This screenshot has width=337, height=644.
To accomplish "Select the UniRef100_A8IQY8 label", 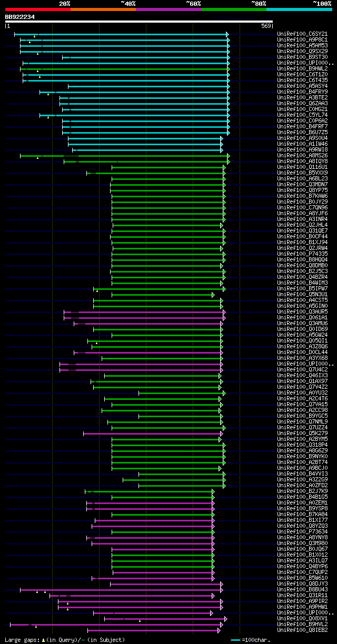I will (302, 162).
